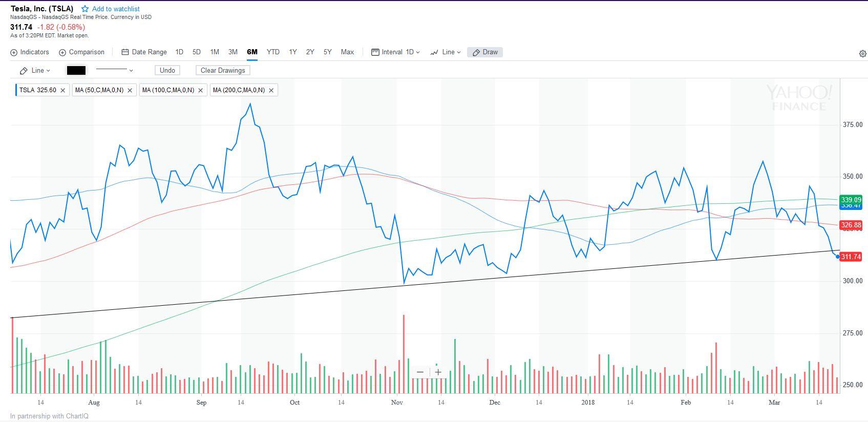Open the black line color swatch
The image size is (868, 422).
click(76, 70)
